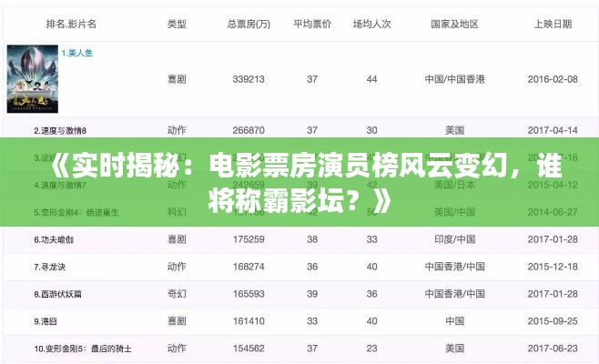Select the 6.功夫瑜伽 title
Viewport: 599px width, 364px height.
tap(54, 240)
